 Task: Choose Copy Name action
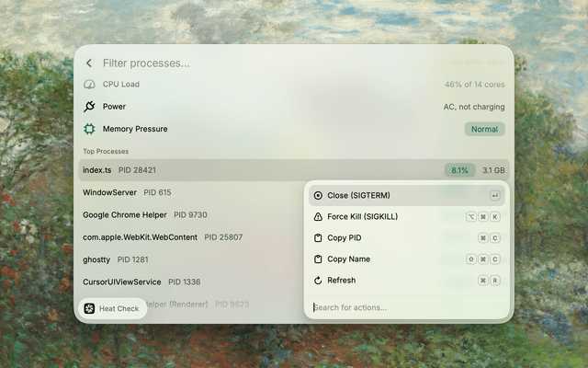406,259
